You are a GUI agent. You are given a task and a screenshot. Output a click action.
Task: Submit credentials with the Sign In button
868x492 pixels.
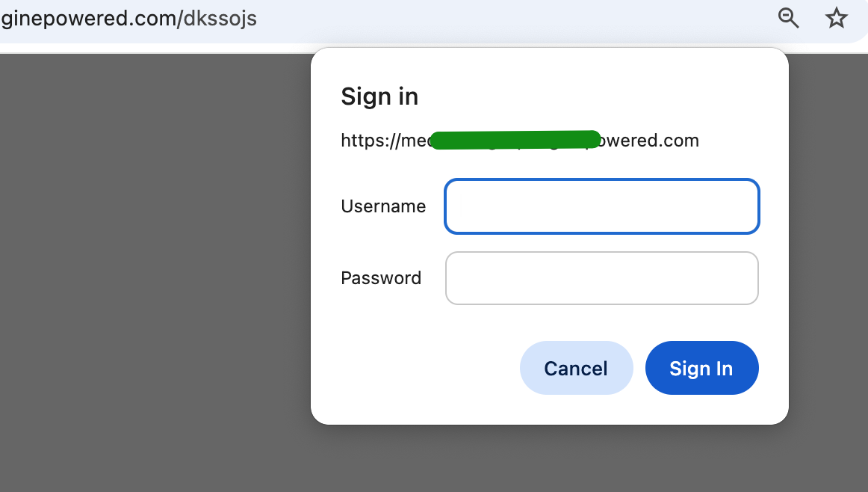click(701, 368)
